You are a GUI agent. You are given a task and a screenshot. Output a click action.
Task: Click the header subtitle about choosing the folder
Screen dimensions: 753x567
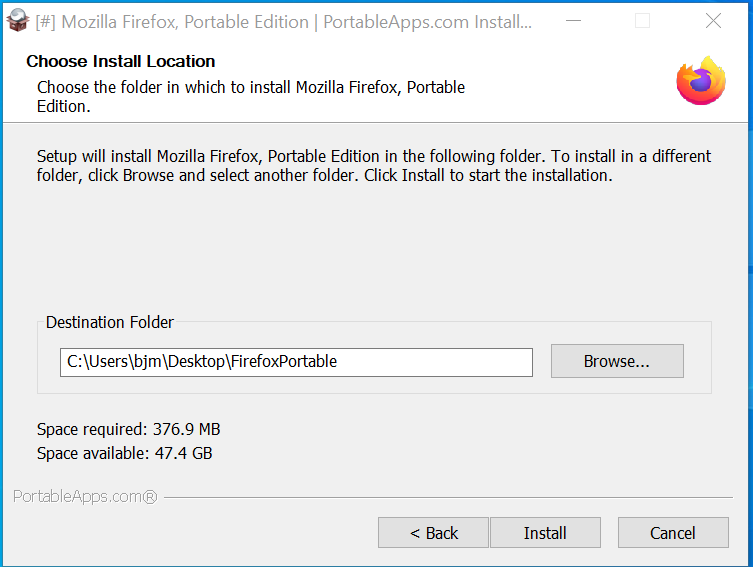tap(250, 96)
